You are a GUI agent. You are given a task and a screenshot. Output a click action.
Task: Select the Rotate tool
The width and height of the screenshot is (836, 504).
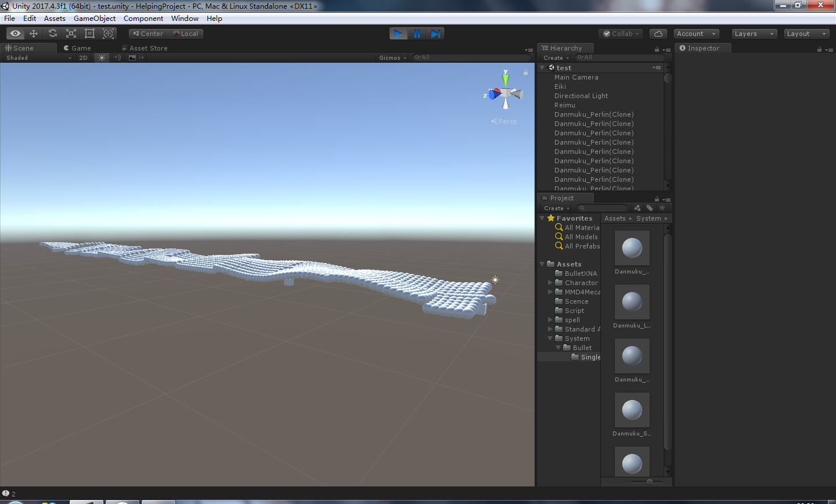pyautogui.click(x=52, y=34)
